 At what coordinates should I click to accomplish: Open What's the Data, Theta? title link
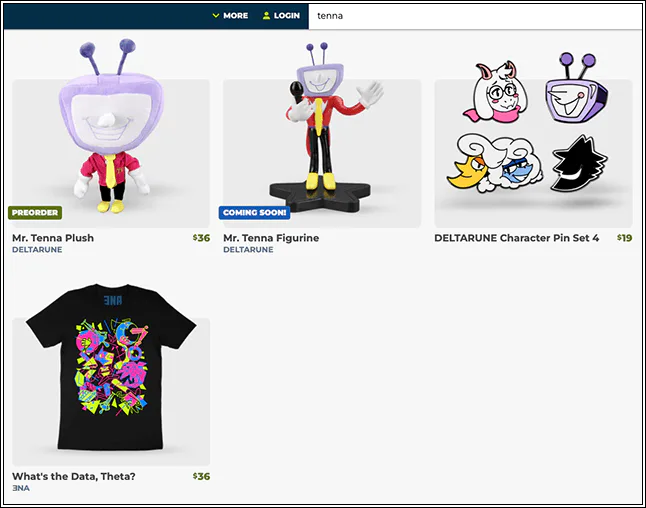coord(74,476)
